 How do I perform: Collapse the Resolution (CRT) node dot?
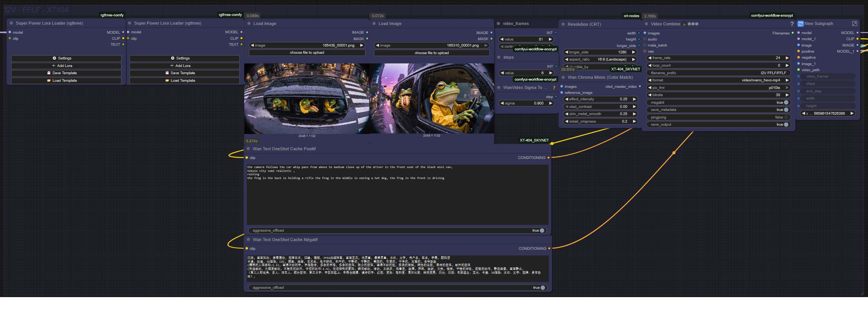point(563,24)
